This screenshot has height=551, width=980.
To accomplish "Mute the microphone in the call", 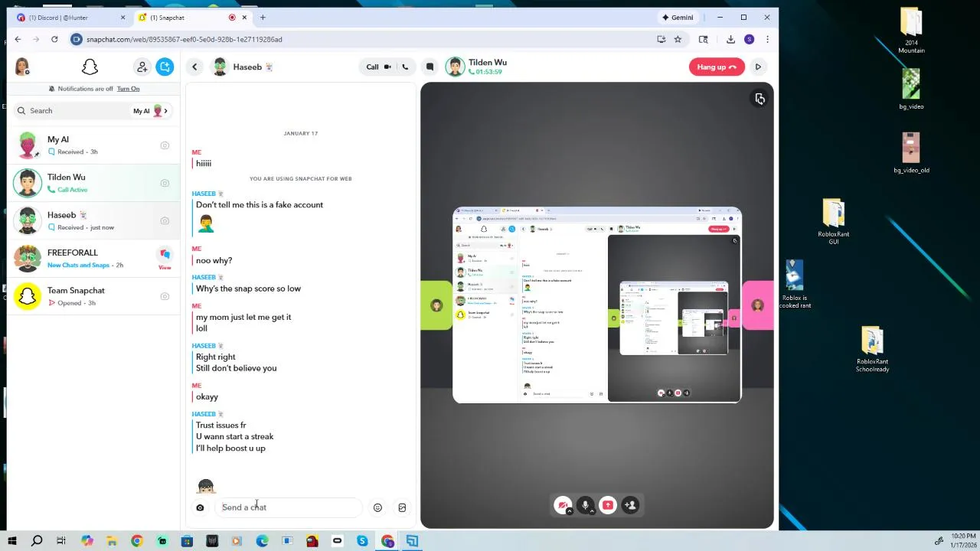I will pyautogui.click(x=585, y=505).
